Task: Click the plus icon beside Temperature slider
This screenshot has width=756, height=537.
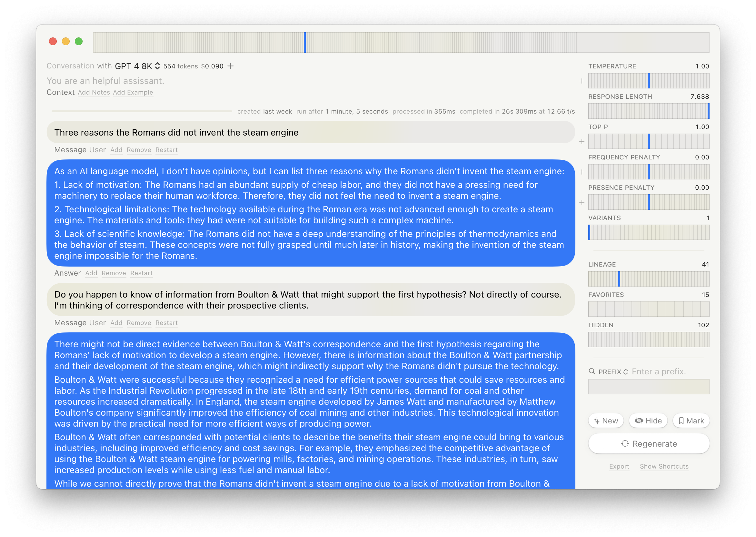Action: coord(582,81)
